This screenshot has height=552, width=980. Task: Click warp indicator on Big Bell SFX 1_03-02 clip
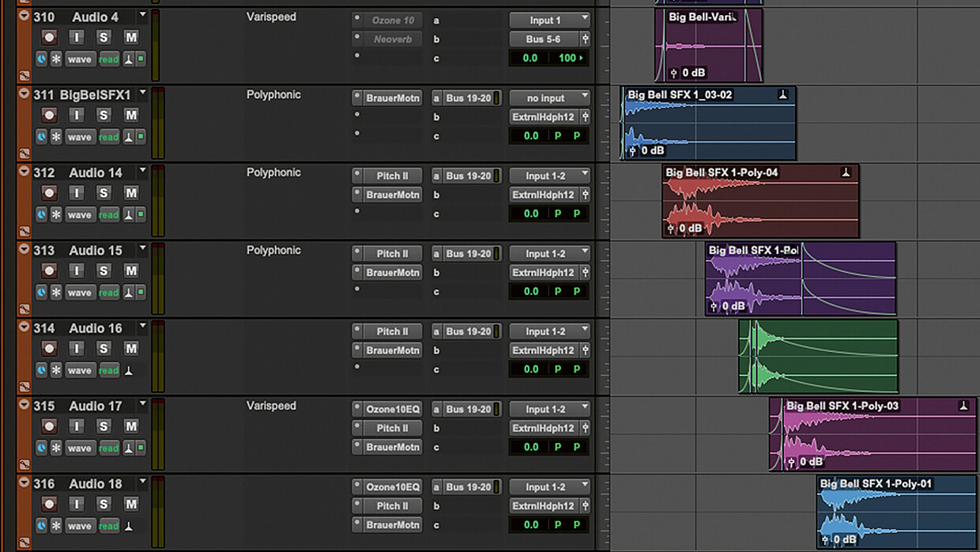pyautogui.click(x=782, y=95)
